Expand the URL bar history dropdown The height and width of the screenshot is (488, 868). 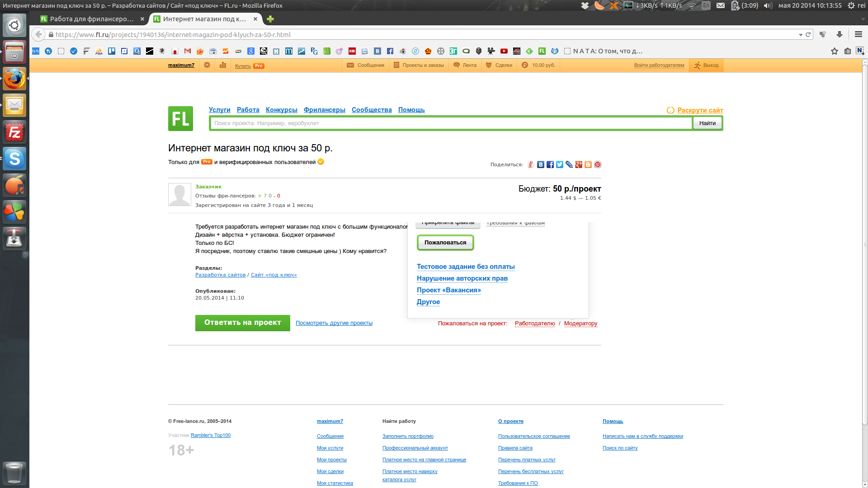[801, 35]
